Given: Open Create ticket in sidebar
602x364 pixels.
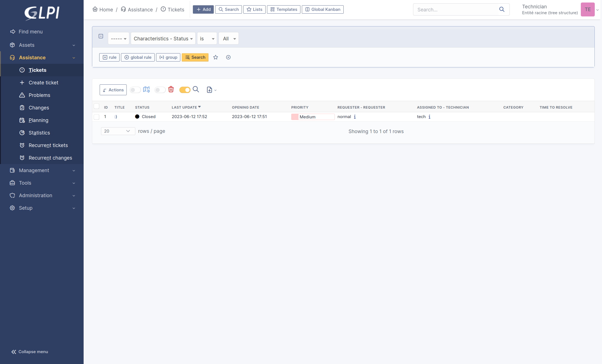Looking at the screenshot, I should tap(43, 83).
